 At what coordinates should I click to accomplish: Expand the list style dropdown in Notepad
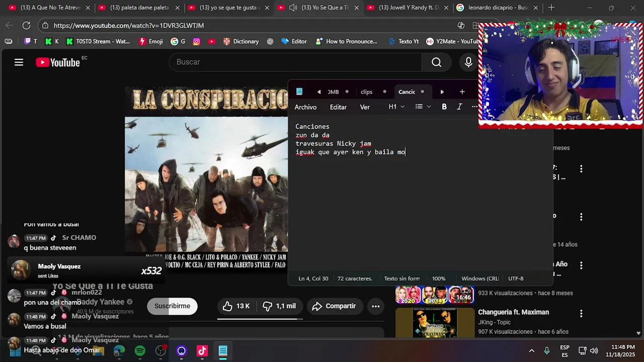coord(423,107)
